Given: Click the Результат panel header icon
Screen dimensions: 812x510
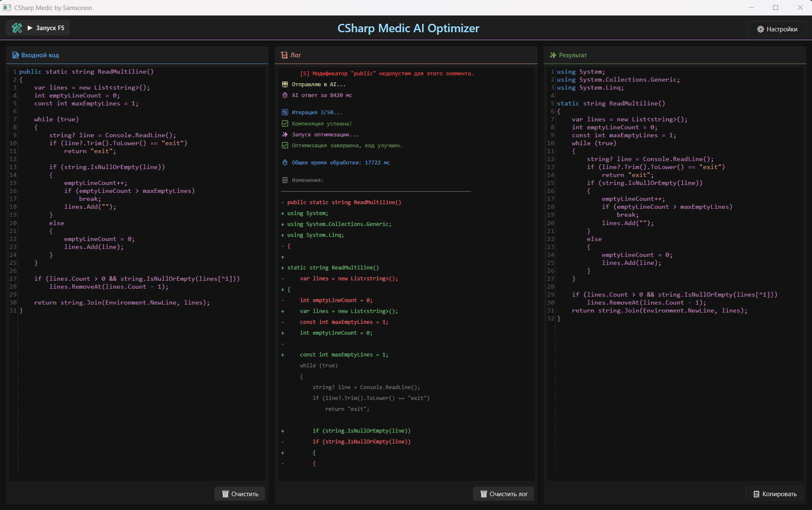Looking at the screenshot, I should pos(553,55).
